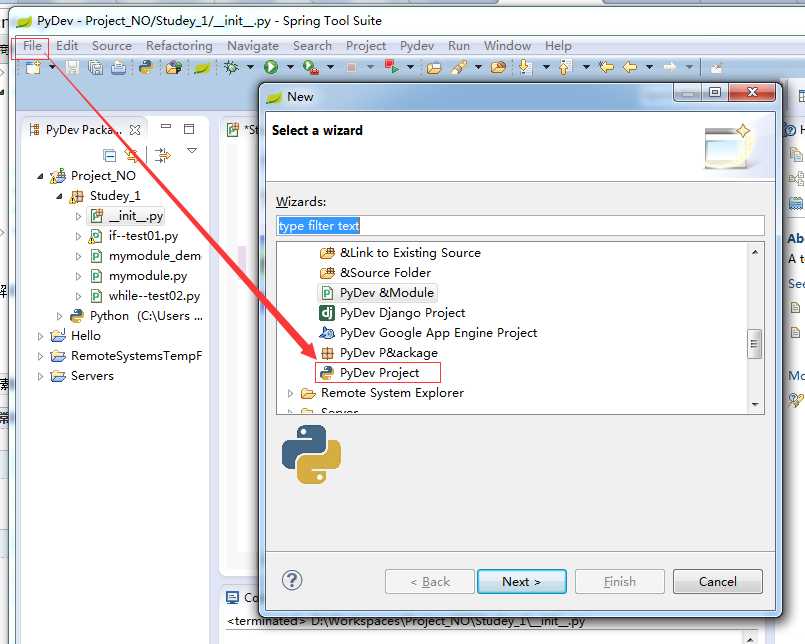805x644 pixels.
Task: Open the Refactoring menu
Action: coord(179,46)
